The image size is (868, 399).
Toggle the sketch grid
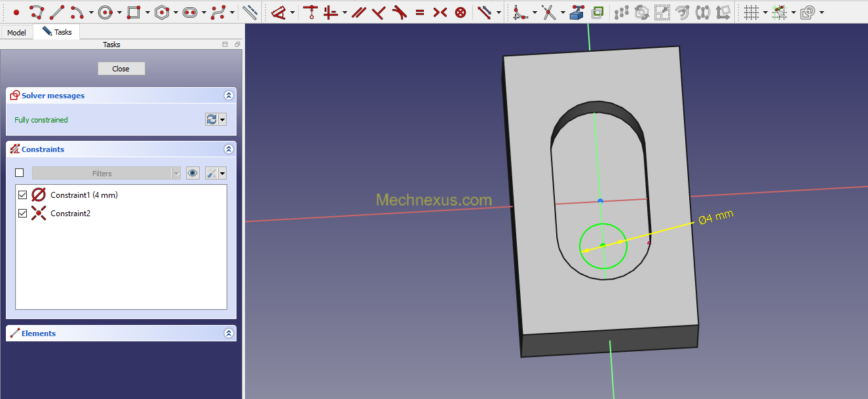point(751,12)
